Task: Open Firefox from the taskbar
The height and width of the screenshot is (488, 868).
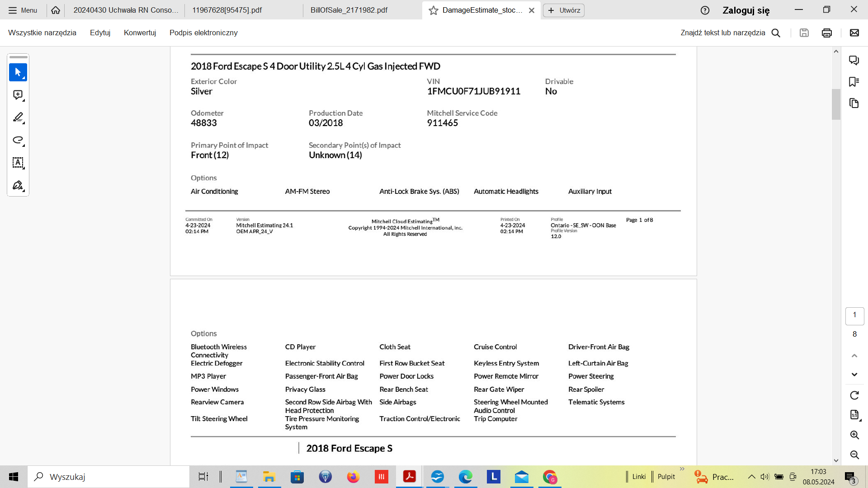Action: (353, 477)
